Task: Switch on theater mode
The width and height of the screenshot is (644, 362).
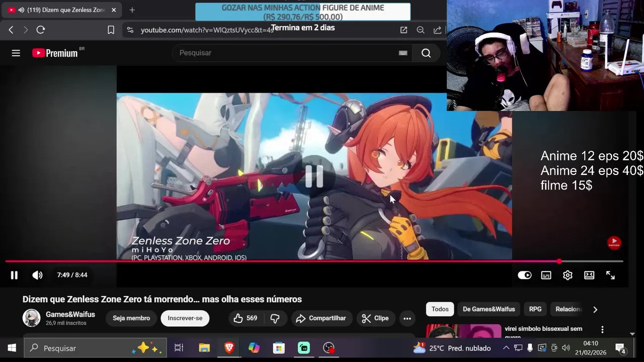Action: click(589, 275)
